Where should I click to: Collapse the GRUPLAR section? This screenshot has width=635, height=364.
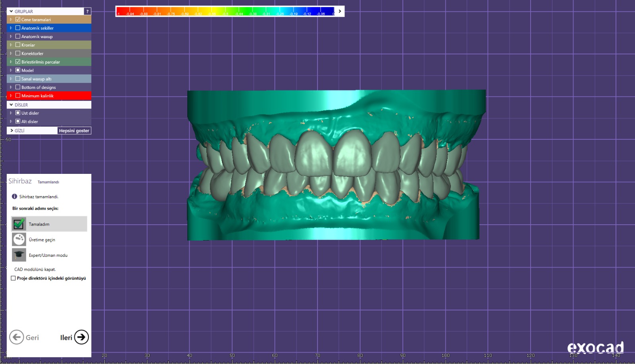coord(11,12)
